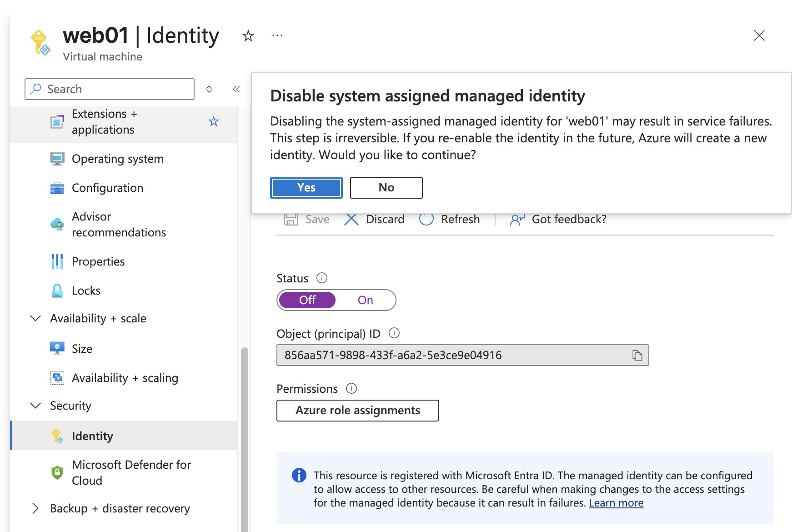Click the 'Virtual machine' subtitle text

coord(103,56)
